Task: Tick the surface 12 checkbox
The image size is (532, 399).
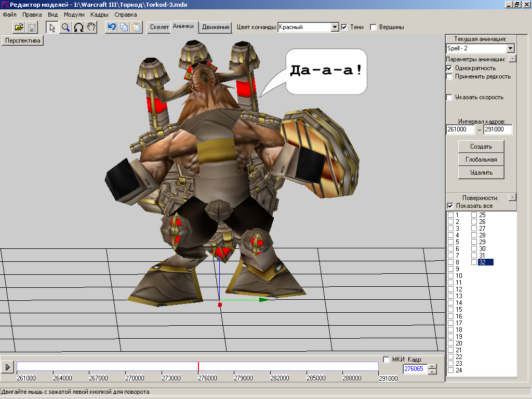Action: [x=450, y=289]
